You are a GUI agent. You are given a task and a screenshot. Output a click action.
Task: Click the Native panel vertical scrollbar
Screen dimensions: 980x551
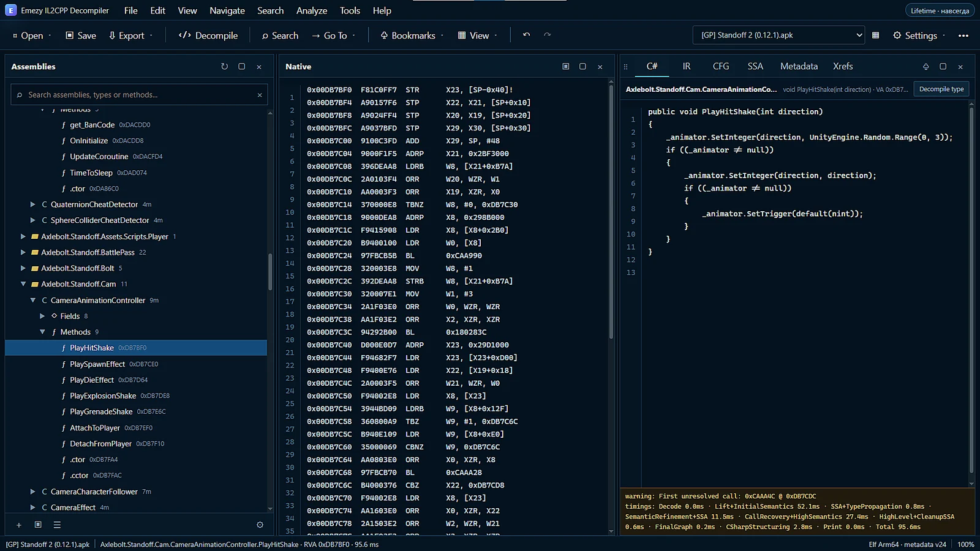tap(611, 211)
